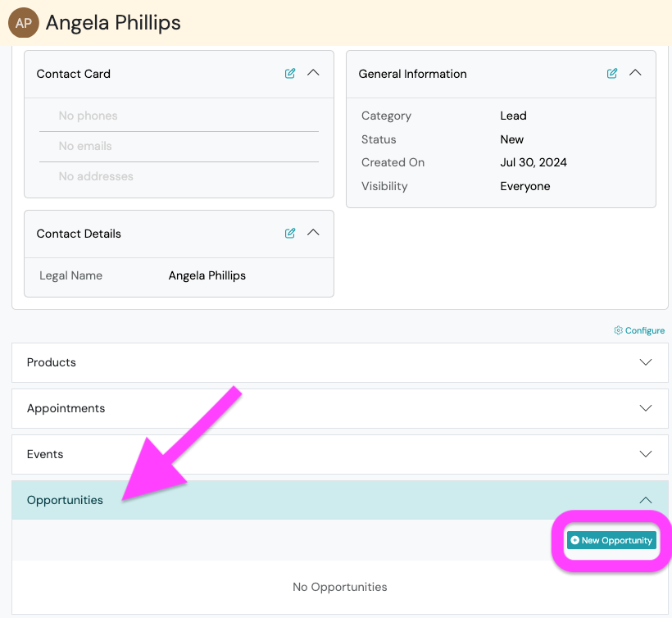Collapse the General Information panel
This screenshot has height=618, width=672.
click(x=635, y=73)
